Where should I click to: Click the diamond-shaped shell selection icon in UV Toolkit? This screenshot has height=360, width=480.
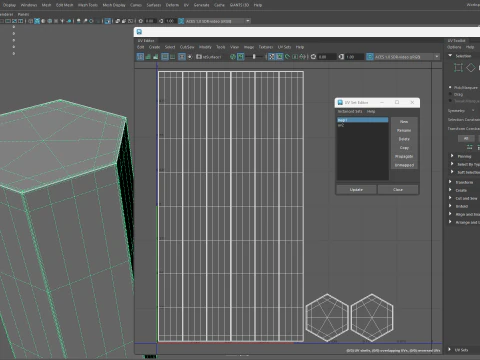[x=470, y=68]
